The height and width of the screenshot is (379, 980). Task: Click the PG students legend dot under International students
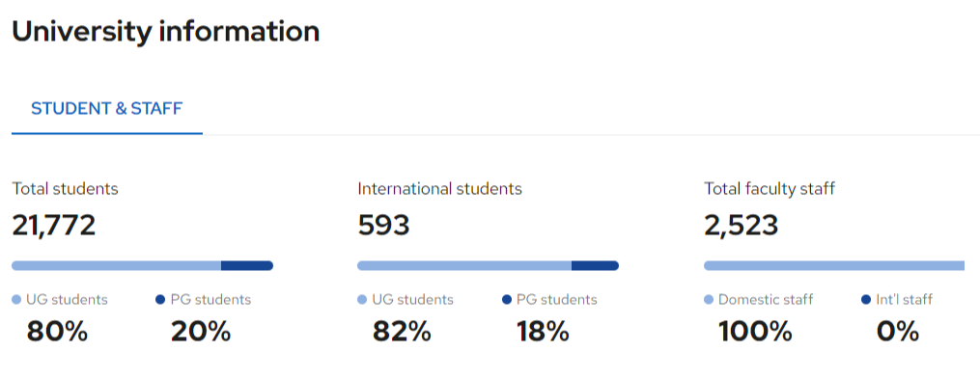click(507, 300)
